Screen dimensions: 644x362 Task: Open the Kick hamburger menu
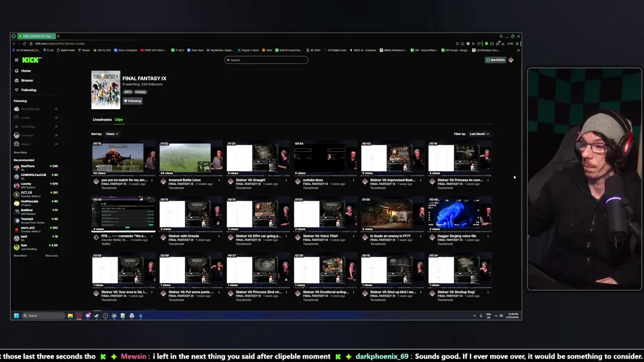(x=16, y=60)
